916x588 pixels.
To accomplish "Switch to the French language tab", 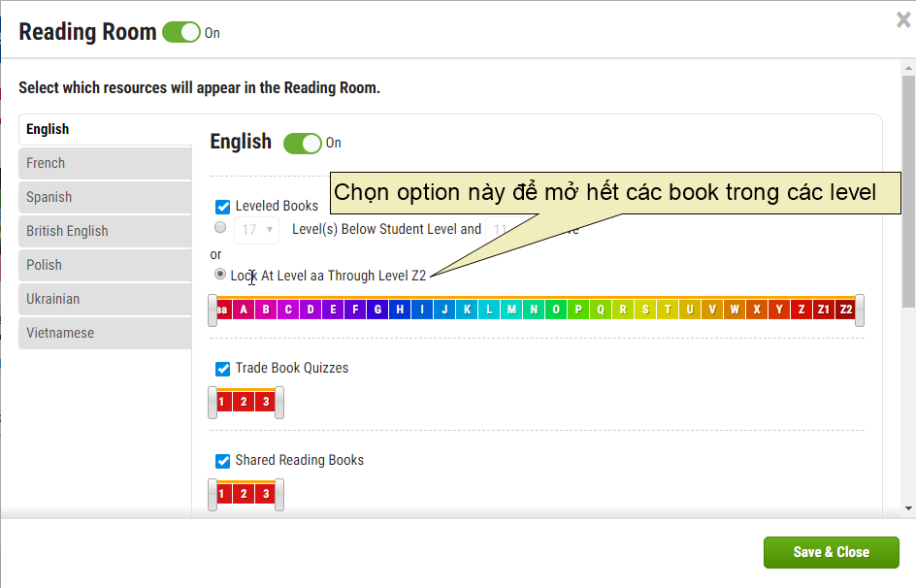I will [105, 163].
